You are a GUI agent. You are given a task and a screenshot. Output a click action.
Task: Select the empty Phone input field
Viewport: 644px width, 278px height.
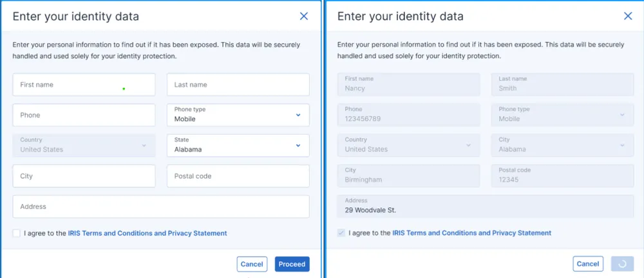pyautogui.click(x=84, y=115)
